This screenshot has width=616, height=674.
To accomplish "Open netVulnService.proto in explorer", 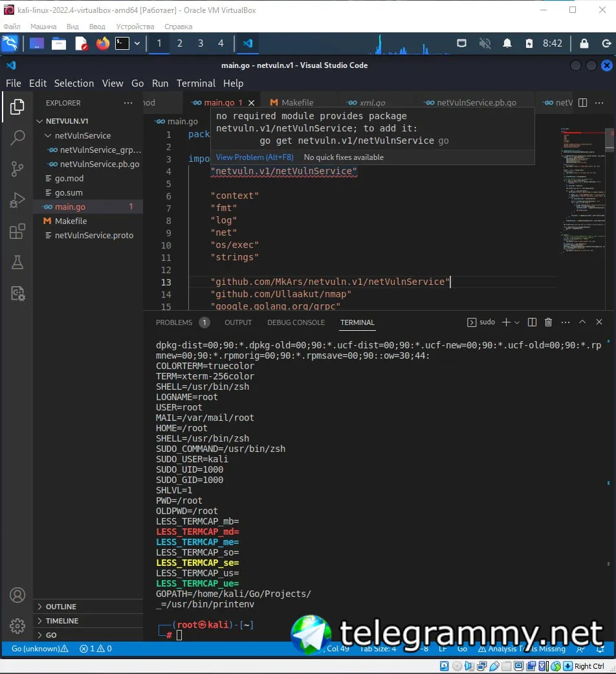I will tap(88, 235).
